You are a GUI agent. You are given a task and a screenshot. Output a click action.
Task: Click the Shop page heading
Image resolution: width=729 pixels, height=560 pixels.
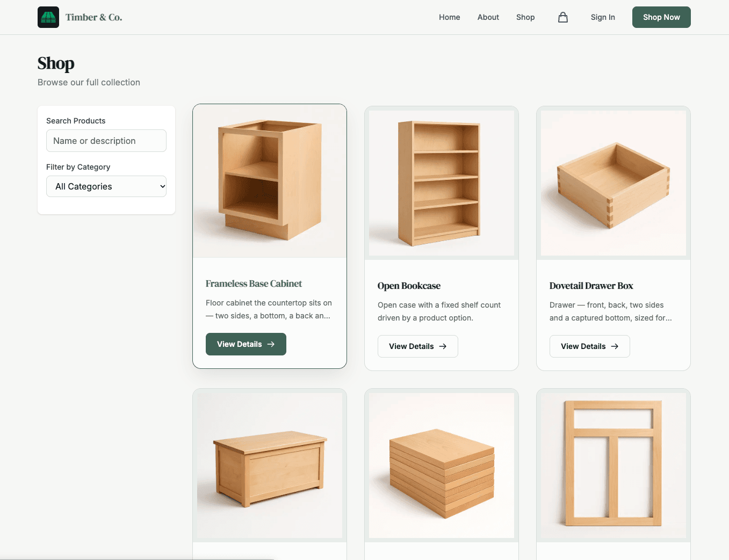(x=56, y=63)
